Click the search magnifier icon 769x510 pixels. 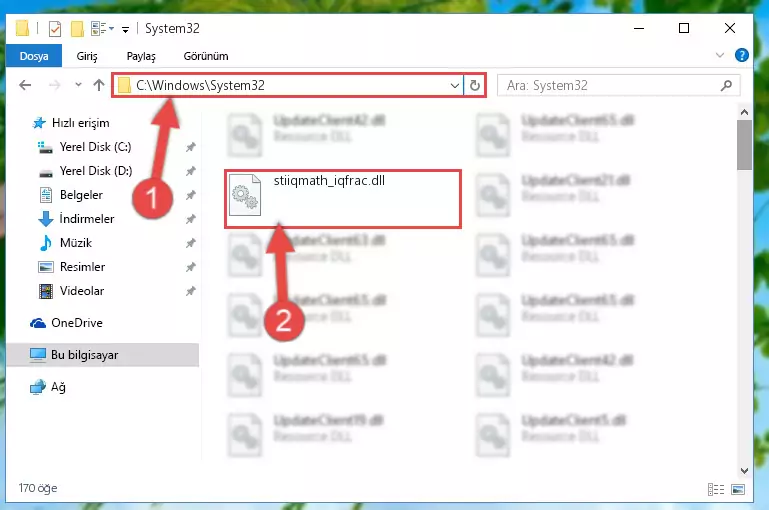click(x=726, y=85)
